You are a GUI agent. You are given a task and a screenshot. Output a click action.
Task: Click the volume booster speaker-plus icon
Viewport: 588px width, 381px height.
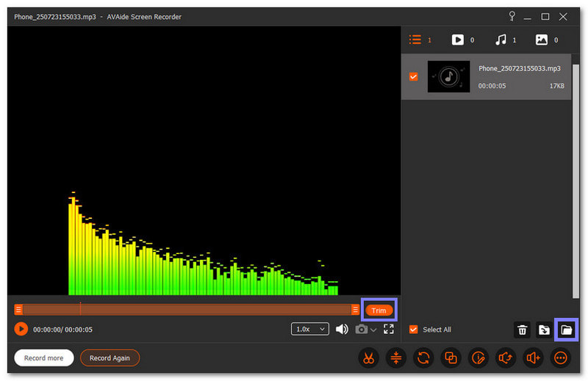click(x=506, y=358)
